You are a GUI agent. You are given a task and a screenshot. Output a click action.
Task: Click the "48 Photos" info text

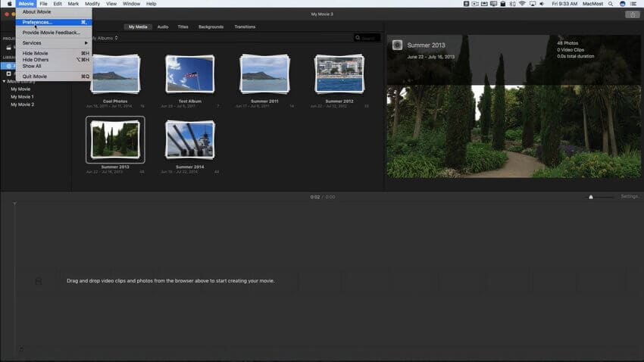[567, 43]
